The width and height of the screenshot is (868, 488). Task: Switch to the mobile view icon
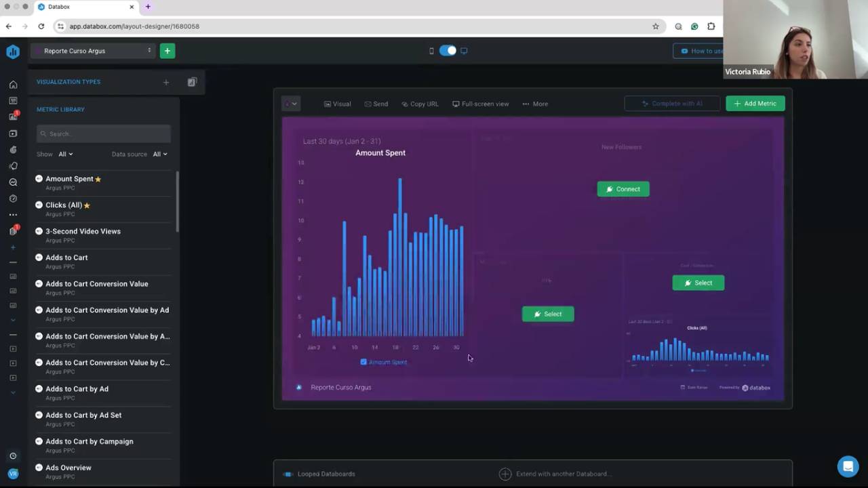point(431,51)
